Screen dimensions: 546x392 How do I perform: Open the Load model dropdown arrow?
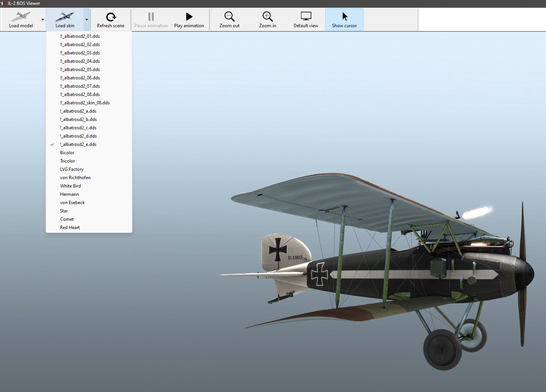tap(43, 20)
